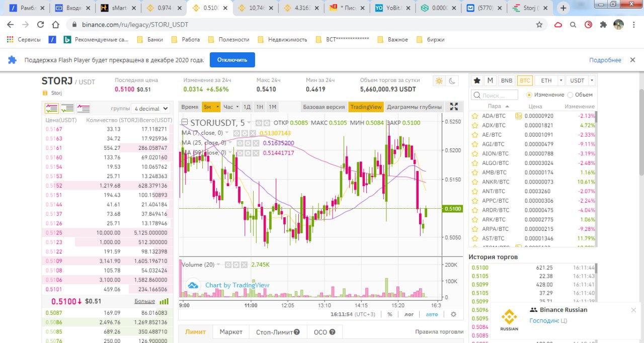Go to browser home page
Image resolution: width=644 pixels, height=343 pixels.
click(x=56, y=24)
